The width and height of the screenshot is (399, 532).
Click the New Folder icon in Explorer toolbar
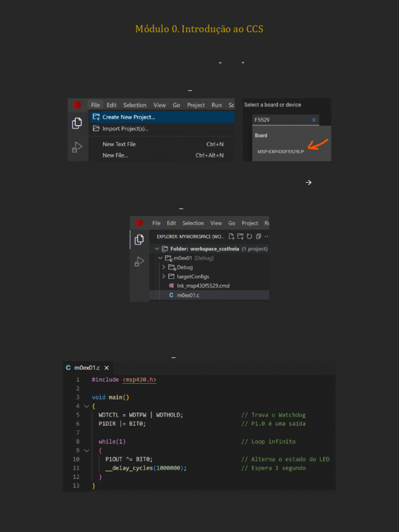click(241, 236)
